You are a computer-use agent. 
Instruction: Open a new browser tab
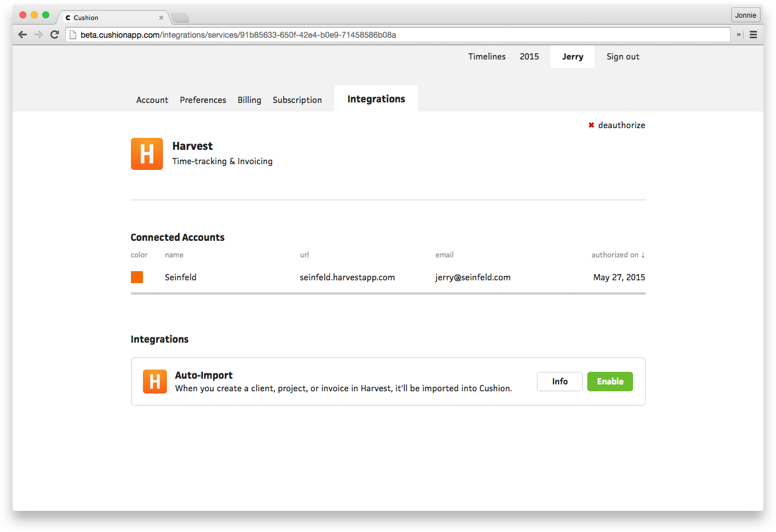180,18
